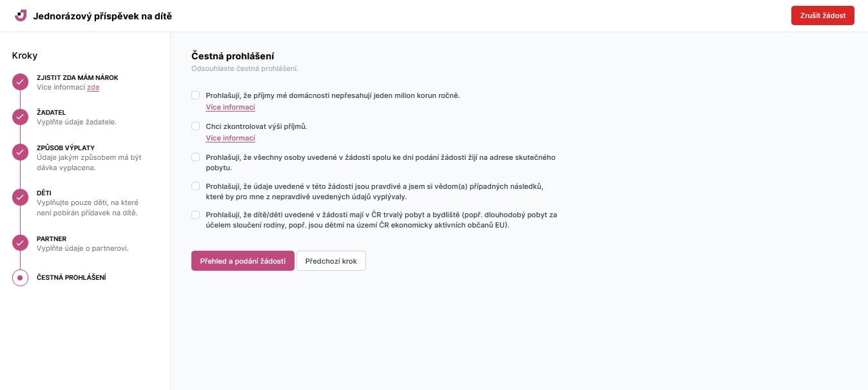Click the checkmark icon for Způsob výplaty step

tap(20, 152)
